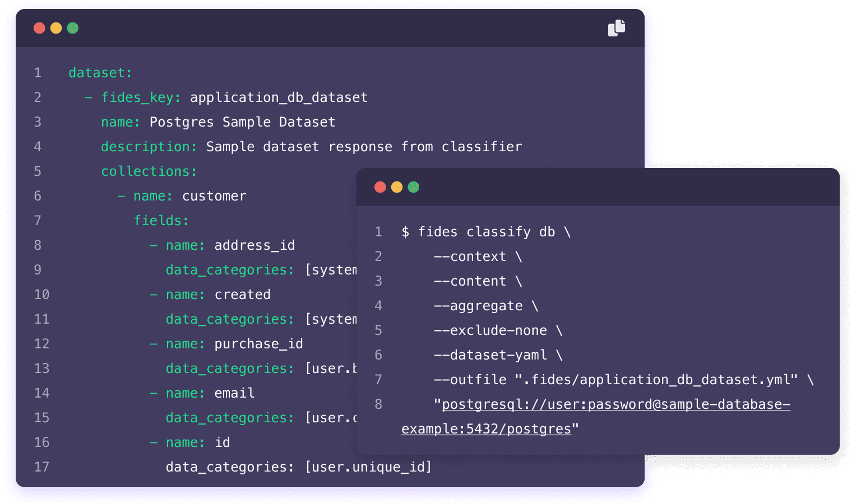Click the "--aggregate" flag
Screen dimensions: 861x504
[478, 306]
